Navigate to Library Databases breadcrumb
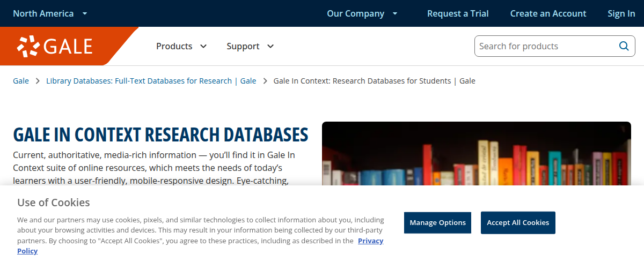This screenshot has height=262, width=644. tap(151, 81)
